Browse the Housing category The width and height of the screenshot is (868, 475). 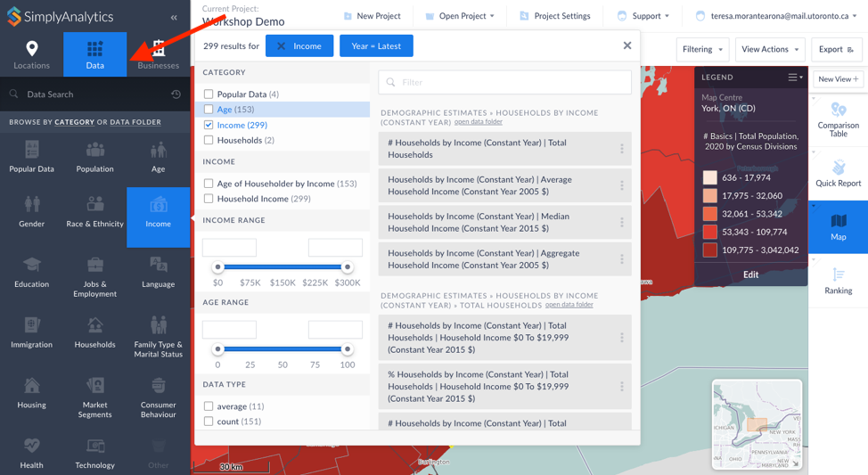(x=31, y=392)
